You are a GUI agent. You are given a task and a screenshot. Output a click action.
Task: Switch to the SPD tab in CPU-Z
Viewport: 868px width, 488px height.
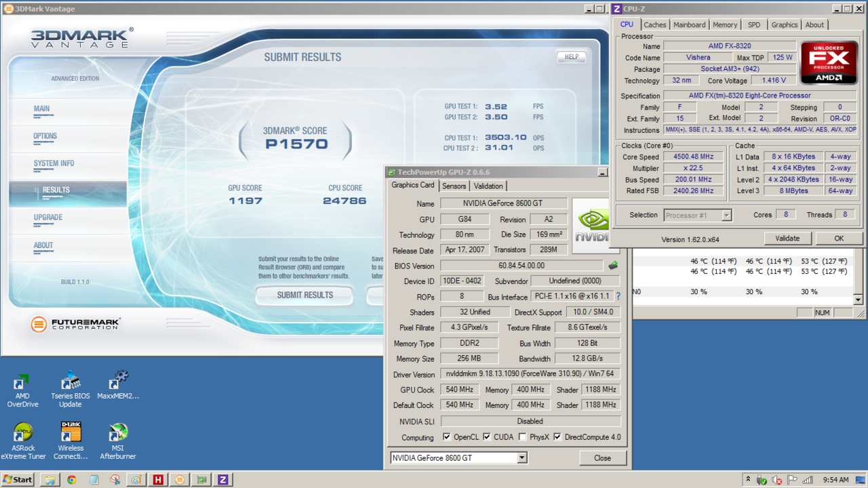pyautogui.click(x=754, y=25)
